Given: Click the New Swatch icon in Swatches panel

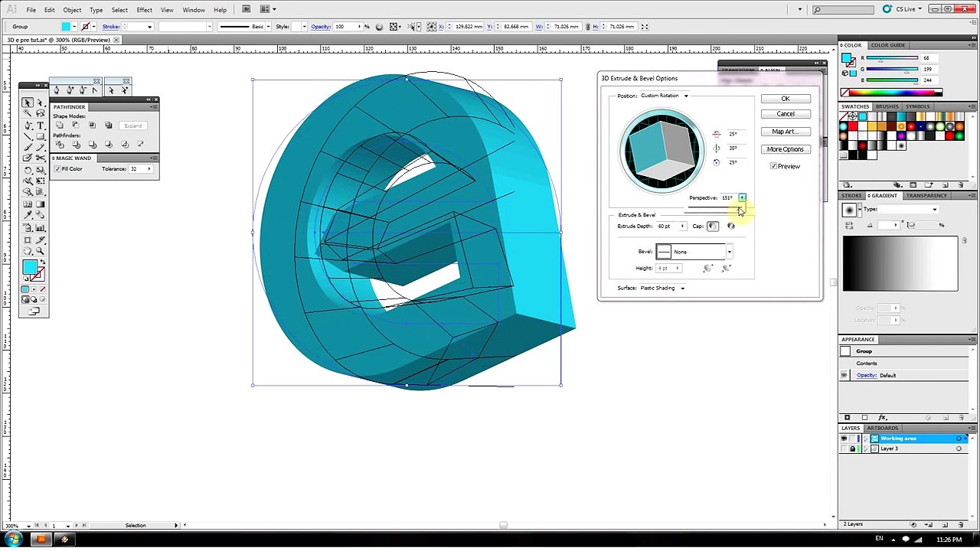Looking at the screenshot, I should 946,185.
